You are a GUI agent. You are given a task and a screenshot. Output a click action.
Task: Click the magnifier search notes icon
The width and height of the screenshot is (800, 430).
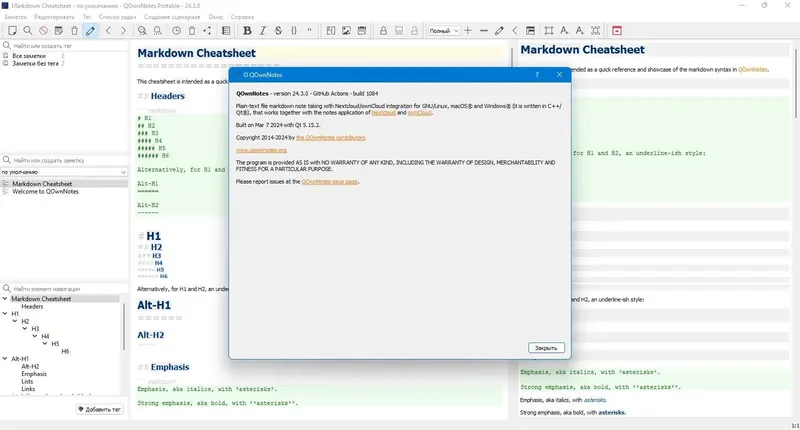click(x=28, y=31)
